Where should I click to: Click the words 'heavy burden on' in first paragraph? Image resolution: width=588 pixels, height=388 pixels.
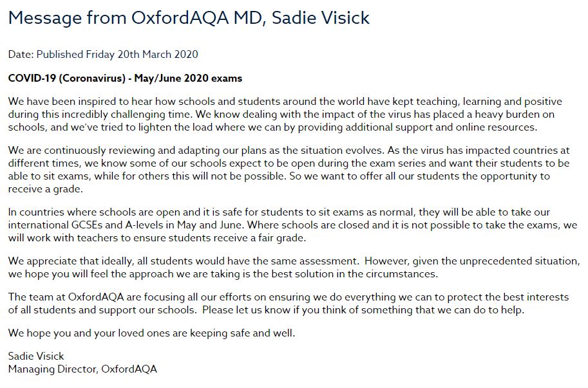(x=515, y=115)
